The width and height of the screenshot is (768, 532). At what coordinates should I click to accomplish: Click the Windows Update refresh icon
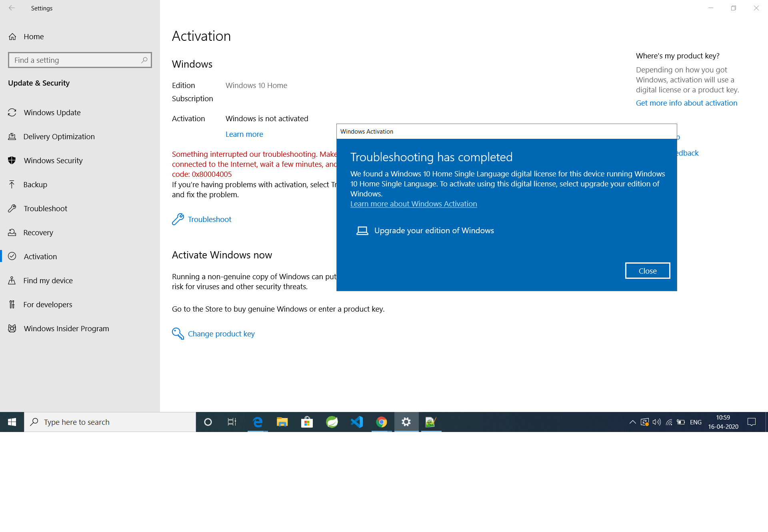point(12,112)
